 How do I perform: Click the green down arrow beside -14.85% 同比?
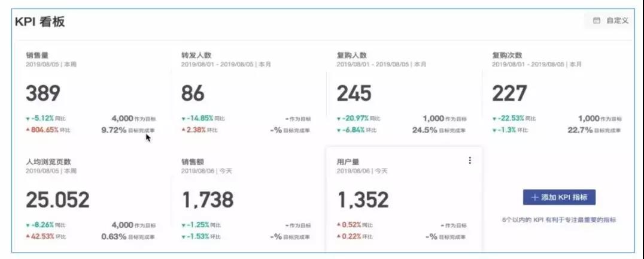click(x=183, y=119)
